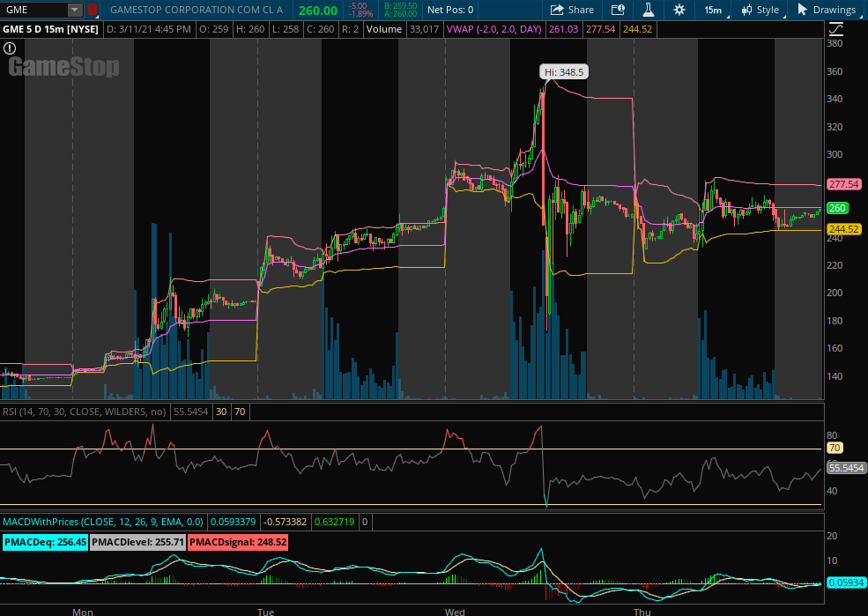868x616 pixels.
Task: Open the product info calendar icon
Action: pos(618,10)
